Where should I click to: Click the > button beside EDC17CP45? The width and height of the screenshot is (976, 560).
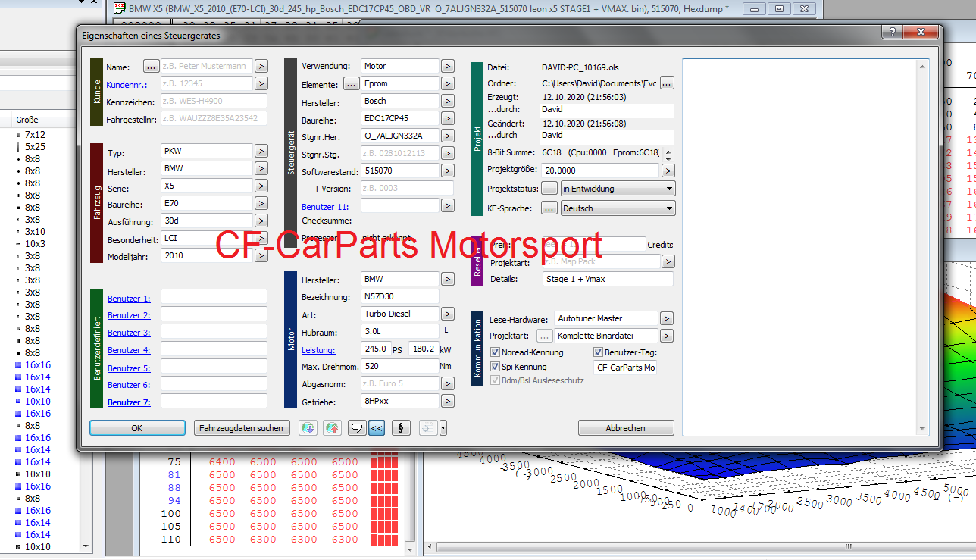click(x=448, y=119)
